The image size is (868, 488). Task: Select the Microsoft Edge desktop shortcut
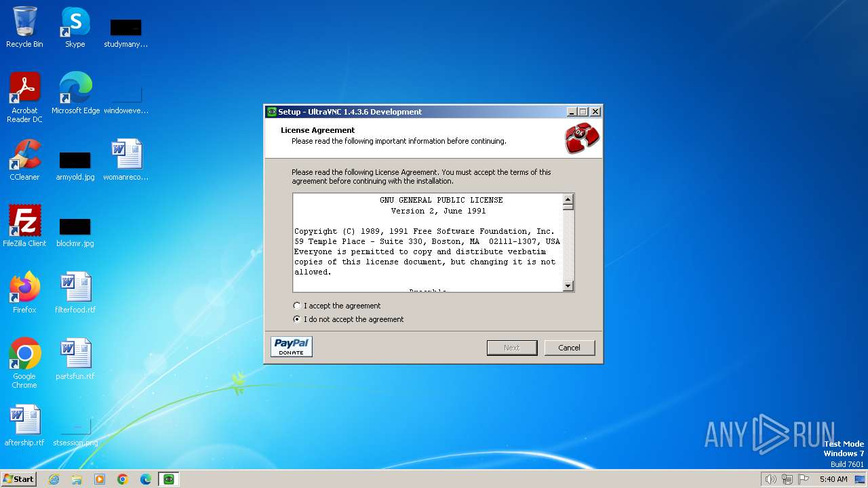[75, 93]
